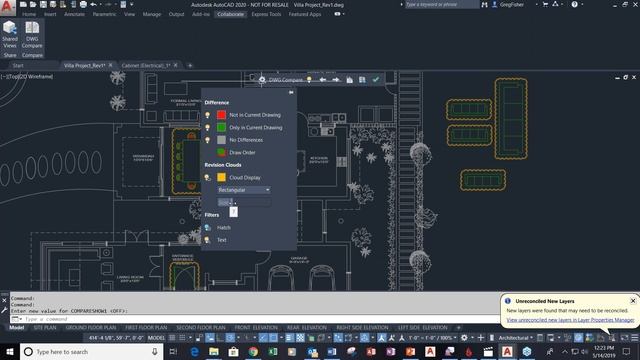Click the keyword search field in title bar
This screenshot has width=640, height=360.
442,4
